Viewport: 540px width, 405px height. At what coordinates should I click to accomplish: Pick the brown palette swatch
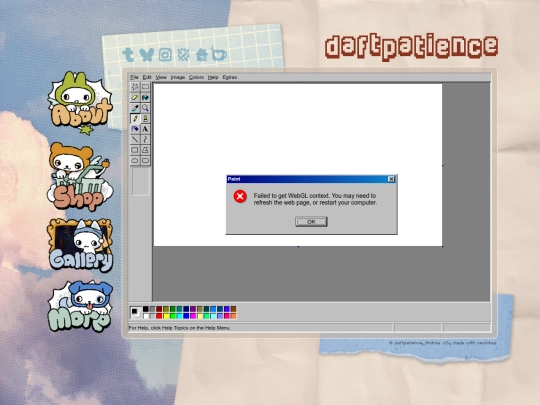pos(233,309)
